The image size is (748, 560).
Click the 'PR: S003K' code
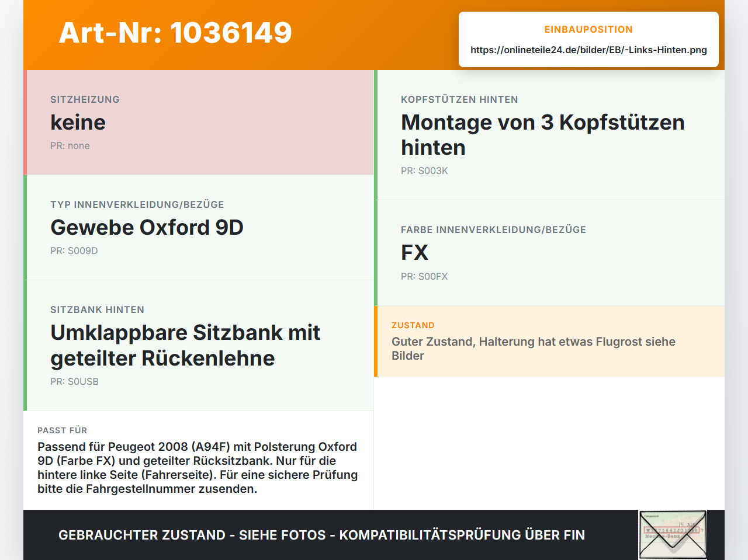click(424, 171)
